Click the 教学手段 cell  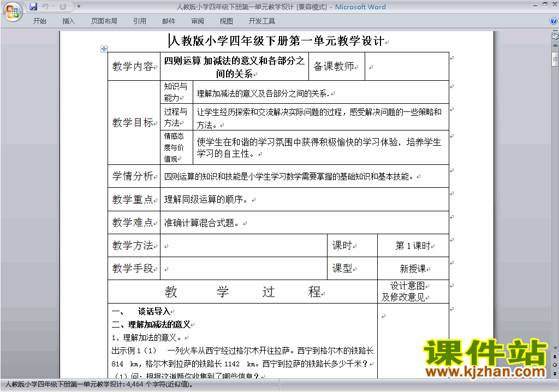(134, 268)
